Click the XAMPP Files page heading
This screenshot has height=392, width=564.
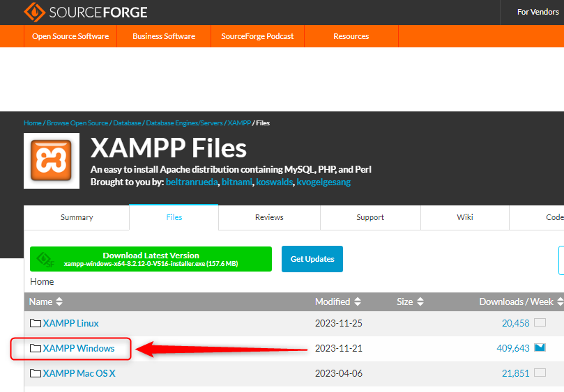[x=168, y=148]
